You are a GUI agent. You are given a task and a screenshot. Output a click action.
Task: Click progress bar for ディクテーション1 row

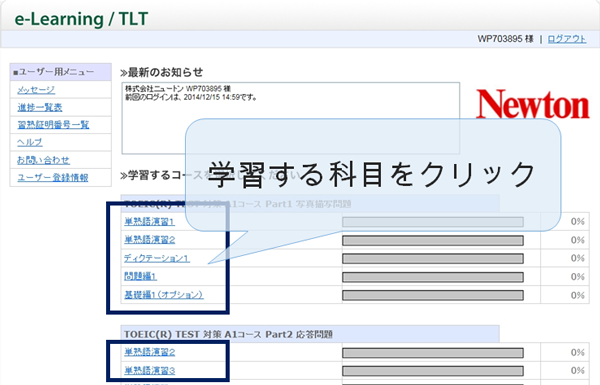pos(433,259)
